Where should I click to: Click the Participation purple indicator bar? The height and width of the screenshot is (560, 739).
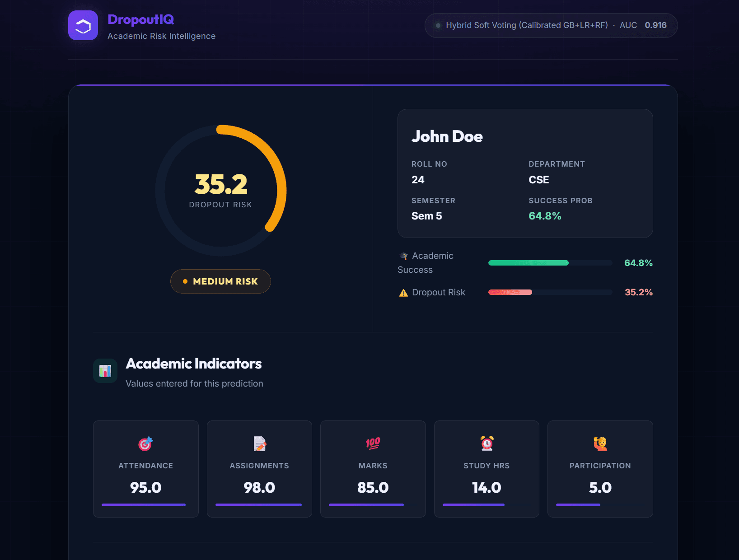point(578,505)
